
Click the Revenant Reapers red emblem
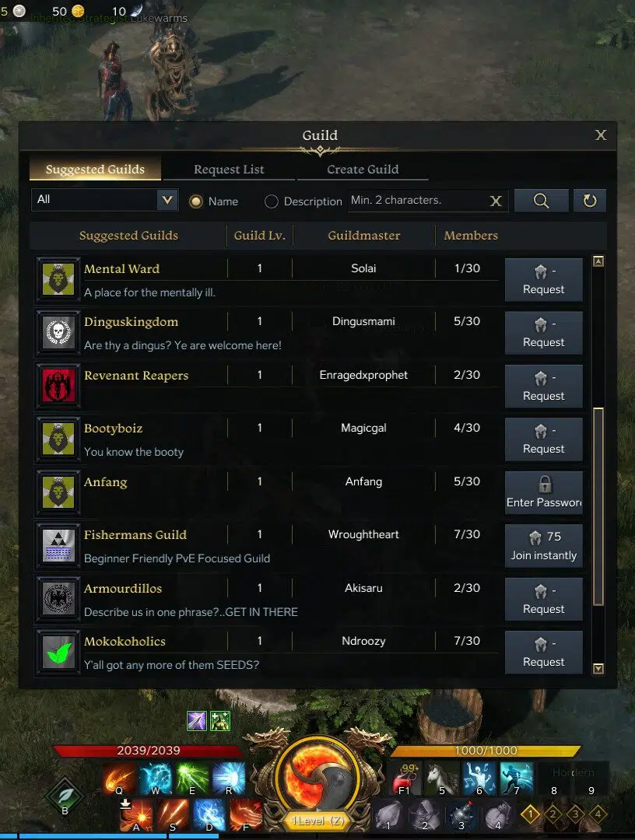click(x=58, y=386)
